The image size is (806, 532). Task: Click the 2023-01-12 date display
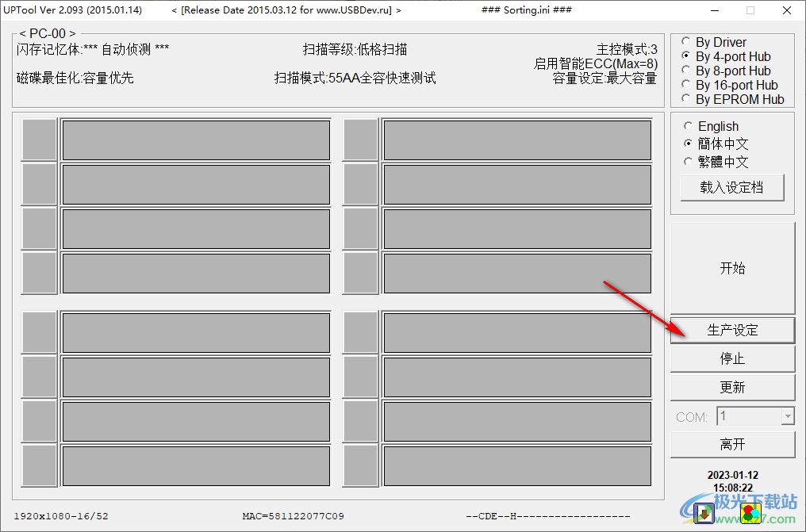[x=732, y=475]
